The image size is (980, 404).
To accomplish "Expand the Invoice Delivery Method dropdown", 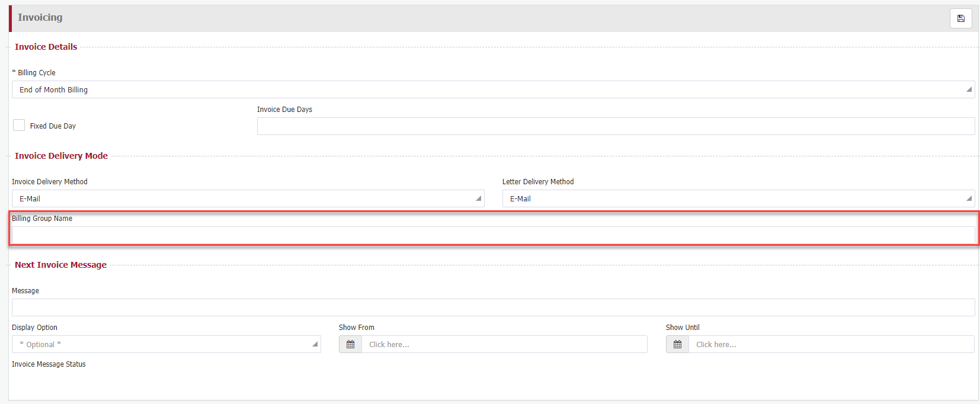I will pos(248,198).
